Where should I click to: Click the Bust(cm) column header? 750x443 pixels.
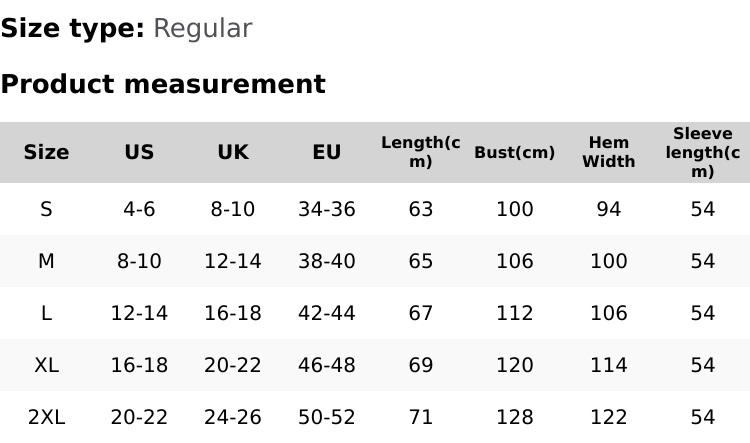514,152
